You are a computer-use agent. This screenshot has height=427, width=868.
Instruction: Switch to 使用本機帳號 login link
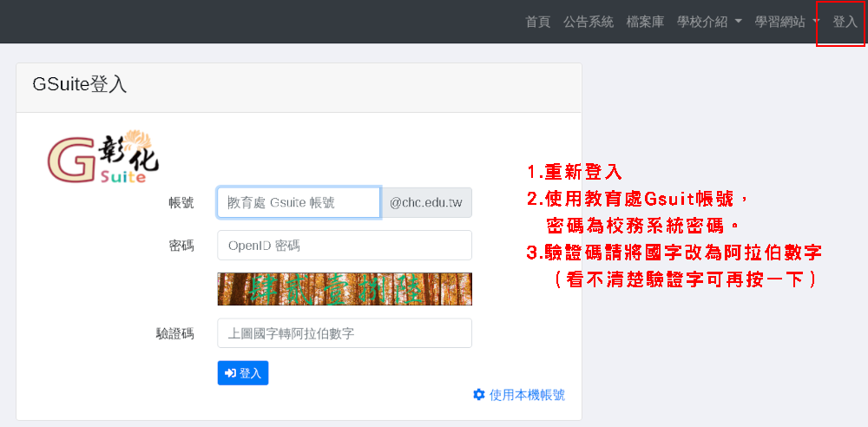(527, 395)
